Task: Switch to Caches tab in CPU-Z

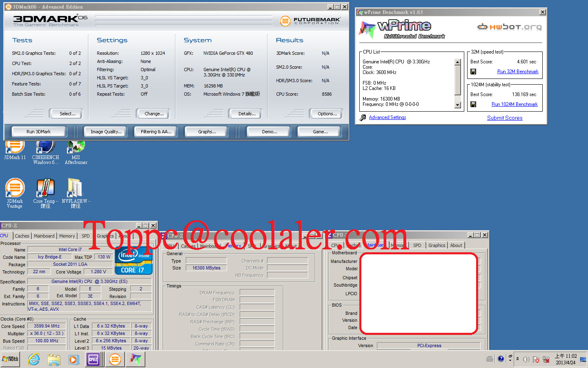Action: pyautogui.click(x=22, y=236)
